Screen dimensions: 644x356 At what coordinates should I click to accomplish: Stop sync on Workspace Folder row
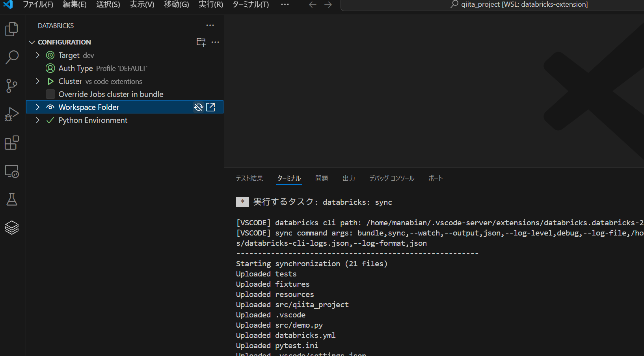click(x=199, y=107)
